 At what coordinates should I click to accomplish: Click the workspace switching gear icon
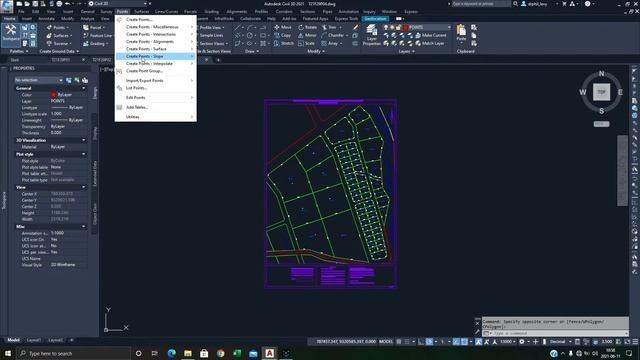[522, 342]
